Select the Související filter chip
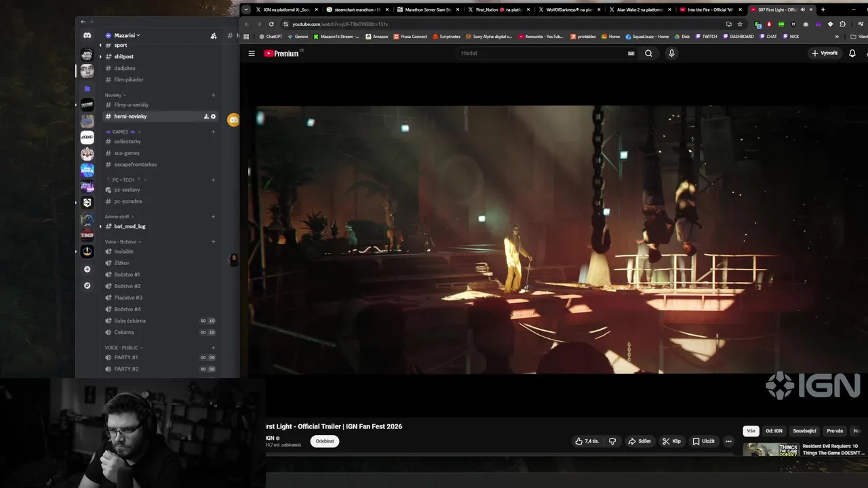 click(x=804, y=431)
